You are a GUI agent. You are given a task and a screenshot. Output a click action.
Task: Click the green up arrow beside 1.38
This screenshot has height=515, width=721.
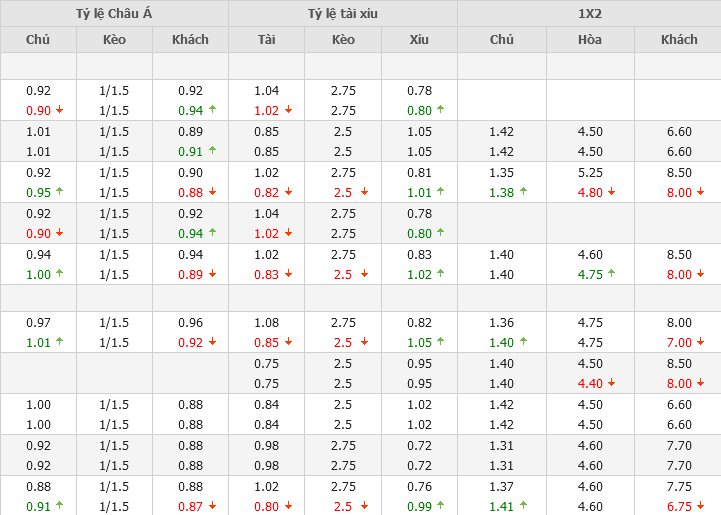click(523, 193)
